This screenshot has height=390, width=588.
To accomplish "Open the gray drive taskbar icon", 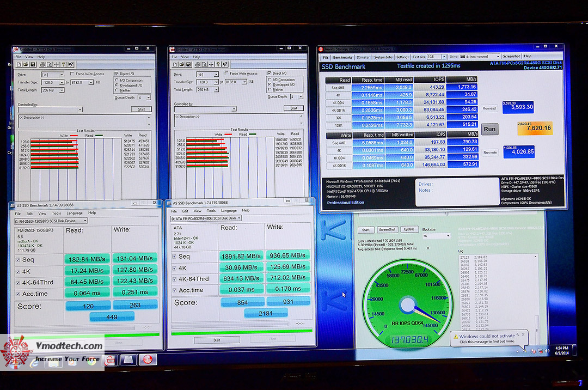I will (x=128, y=360).
